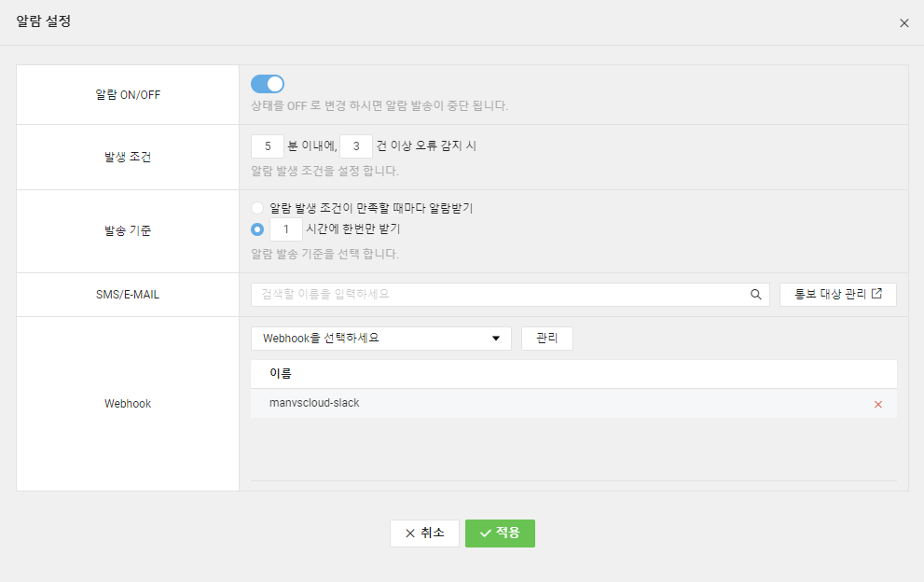The image size is (924, 582).
Task: Open 통보 대상 관리 external link button
Action: click(x=837, y=295)
